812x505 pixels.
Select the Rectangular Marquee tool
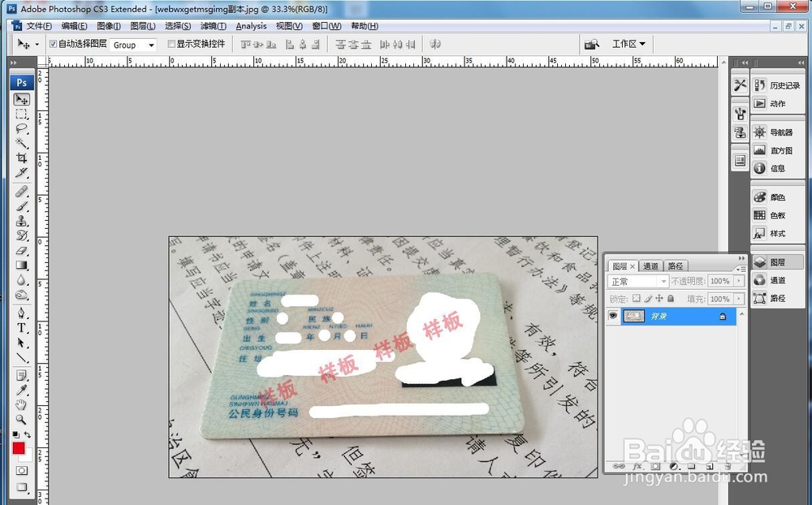pyautogui.click(x=22, y=114)
